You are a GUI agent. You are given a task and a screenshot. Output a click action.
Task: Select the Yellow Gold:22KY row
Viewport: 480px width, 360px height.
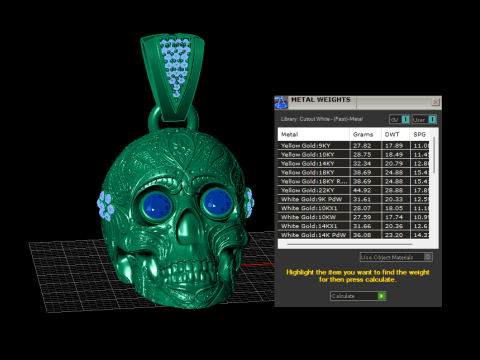pyautogui.click(x=354, y=190)
